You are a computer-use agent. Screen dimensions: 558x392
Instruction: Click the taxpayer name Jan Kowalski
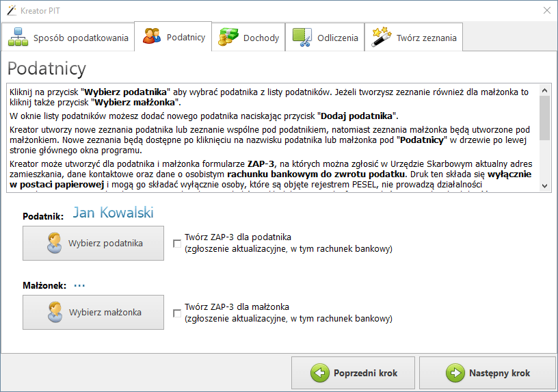point(113,213)
